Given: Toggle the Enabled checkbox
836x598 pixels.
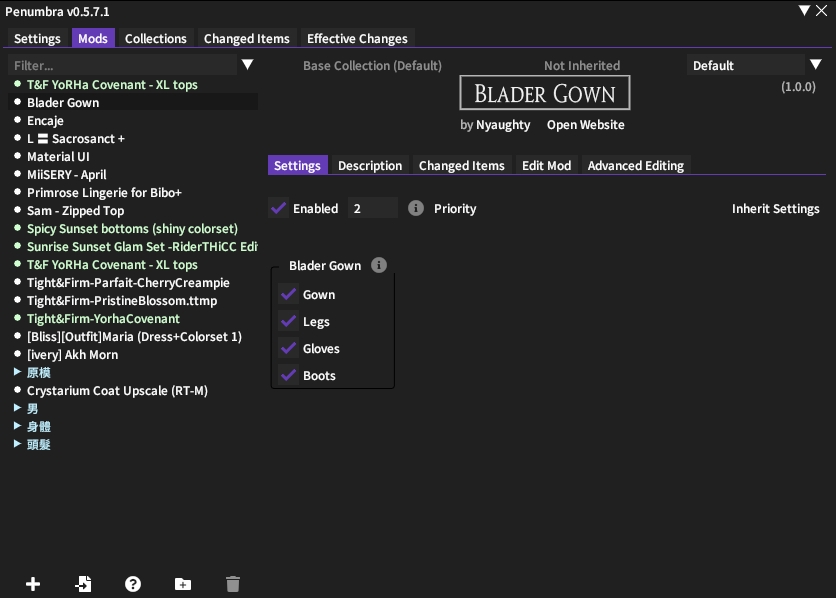Looking at the screenshot, I should click(x=279, y=208).
